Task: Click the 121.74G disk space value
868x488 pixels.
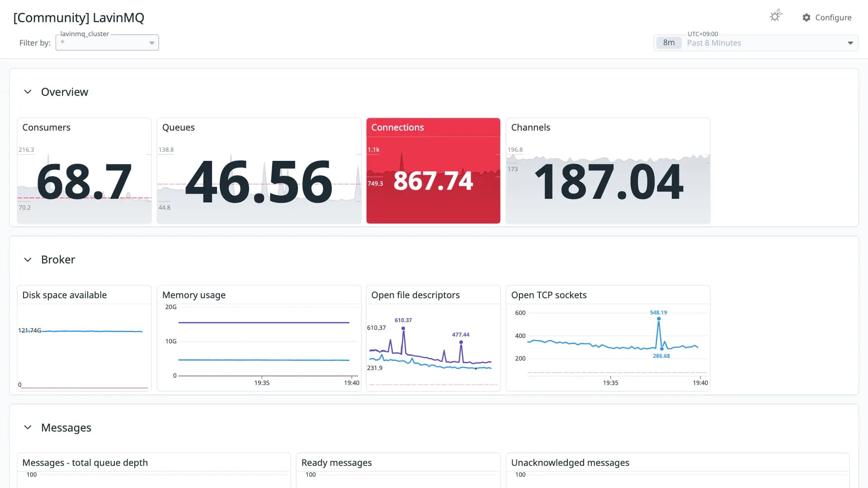Action: pyautogui.click(x=29, y=330)
